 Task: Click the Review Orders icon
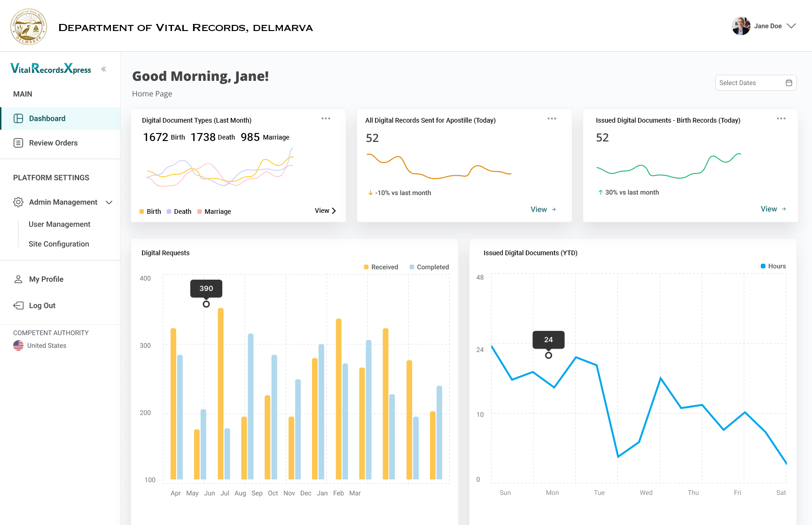click(18, 142)
